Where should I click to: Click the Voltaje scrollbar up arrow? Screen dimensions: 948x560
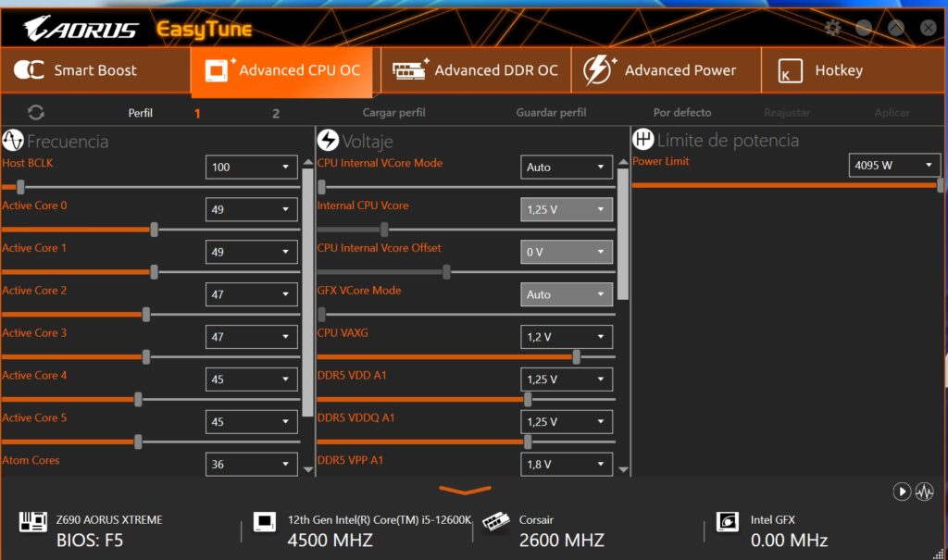tap(623, 162)
